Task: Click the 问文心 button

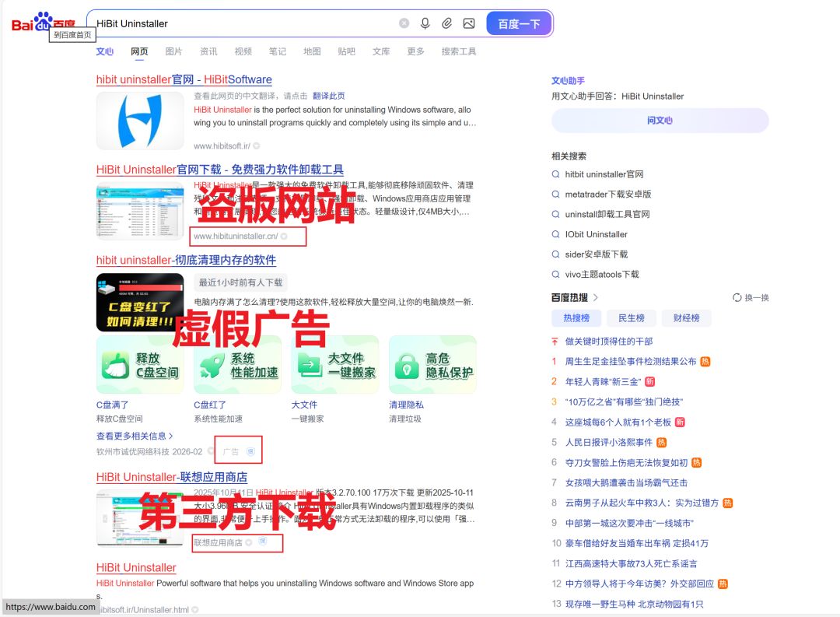Action: 660,120
